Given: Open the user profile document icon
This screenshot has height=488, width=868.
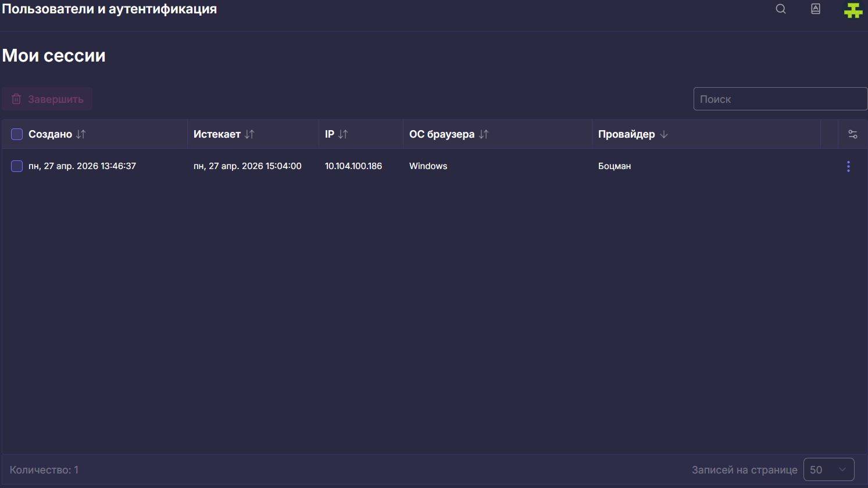Looking at the screenshot, I should click(x=816, y=9).
